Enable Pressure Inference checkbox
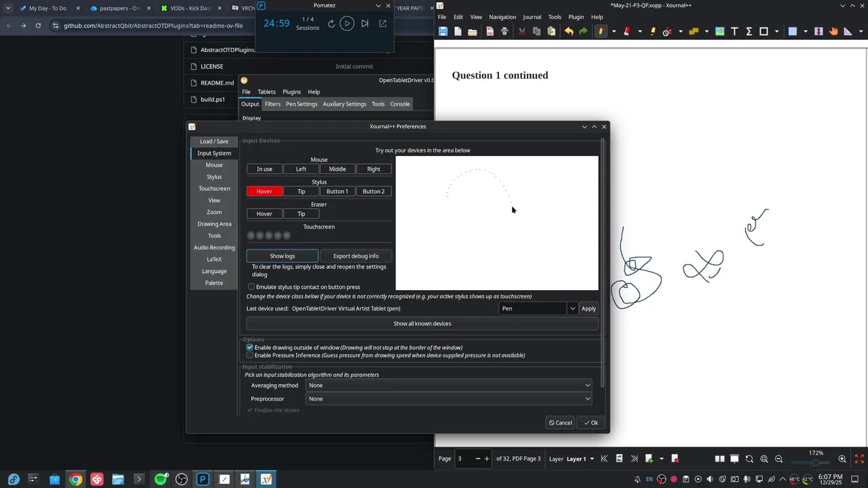 (250, 355)
